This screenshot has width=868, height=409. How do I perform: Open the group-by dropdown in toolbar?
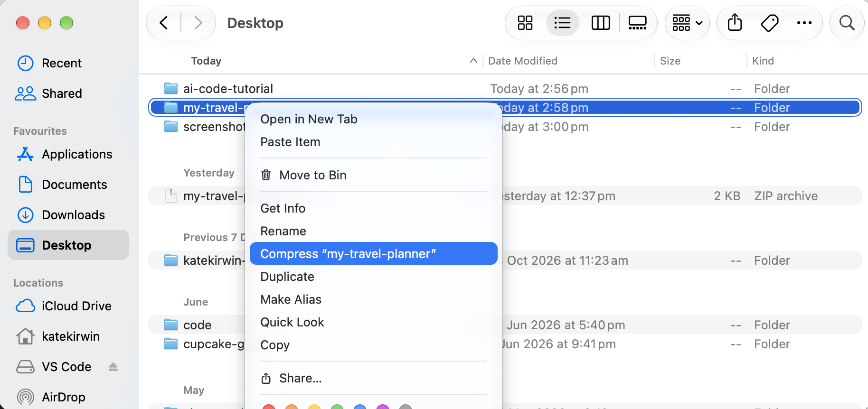[687, 23]
